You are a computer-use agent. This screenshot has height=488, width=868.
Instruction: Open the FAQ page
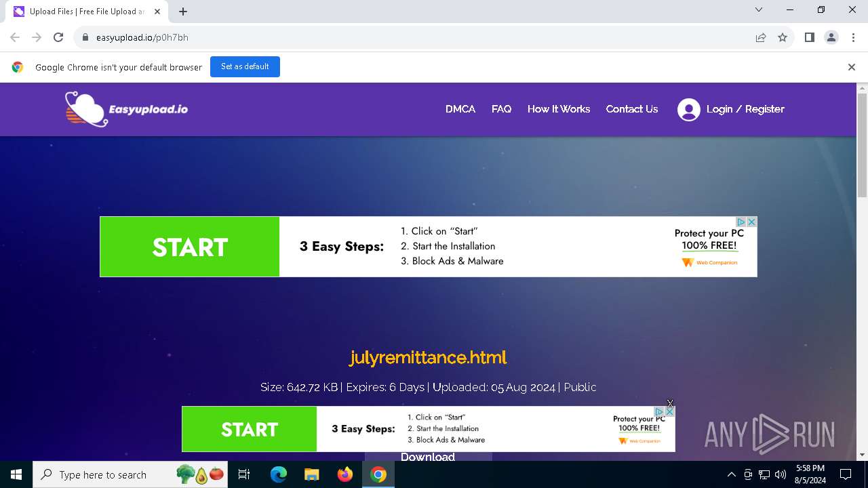tap(501, 109)
